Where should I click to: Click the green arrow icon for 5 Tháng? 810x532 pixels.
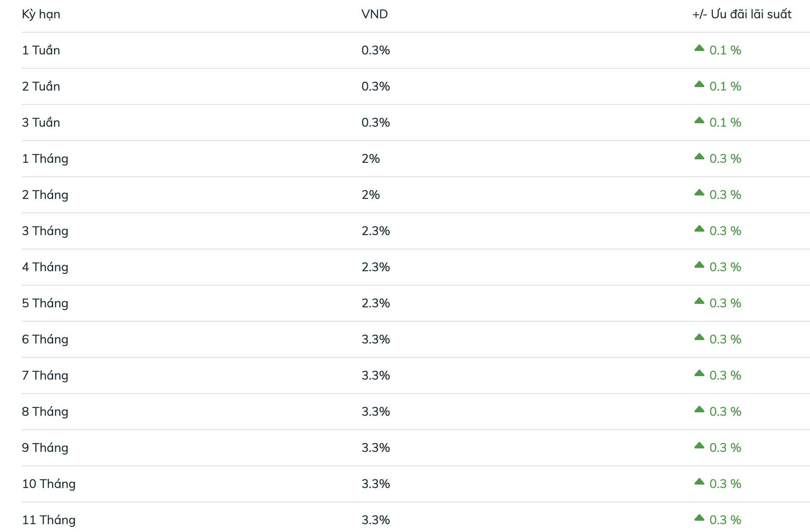coord(699,301)
